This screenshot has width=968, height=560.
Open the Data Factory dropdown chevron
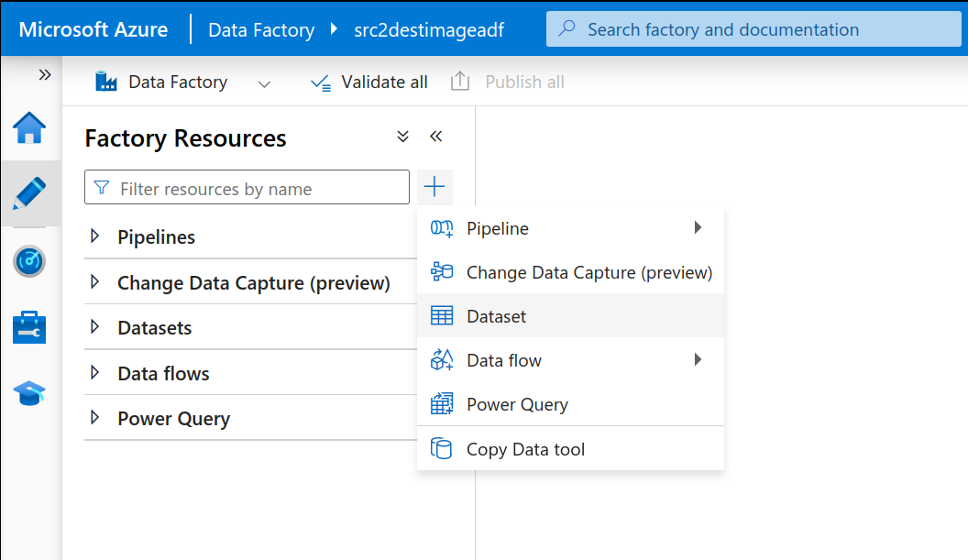pyautogui.click(x=264, y=84)
